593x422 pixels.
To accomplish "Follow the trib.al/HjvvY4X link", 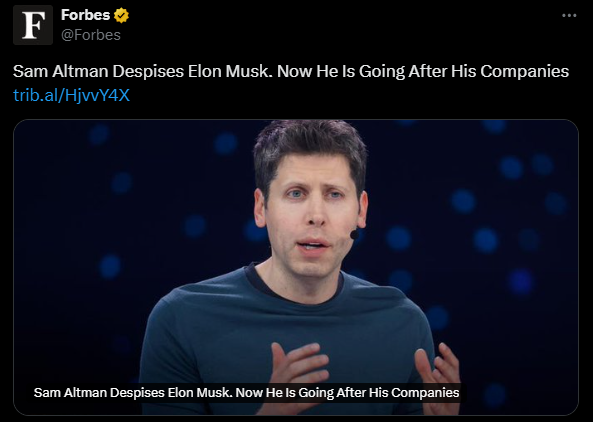I will 71,95.
